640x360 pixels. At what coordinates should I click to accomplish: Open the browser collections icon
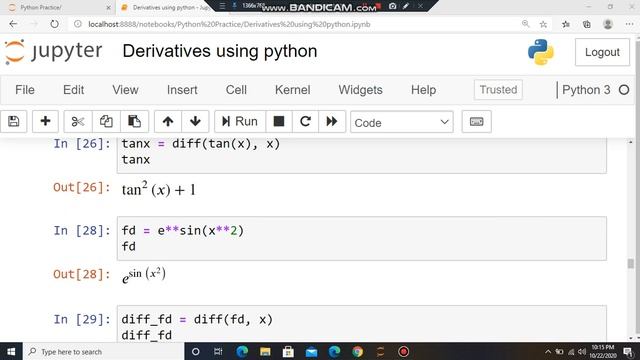click(587, 24)
